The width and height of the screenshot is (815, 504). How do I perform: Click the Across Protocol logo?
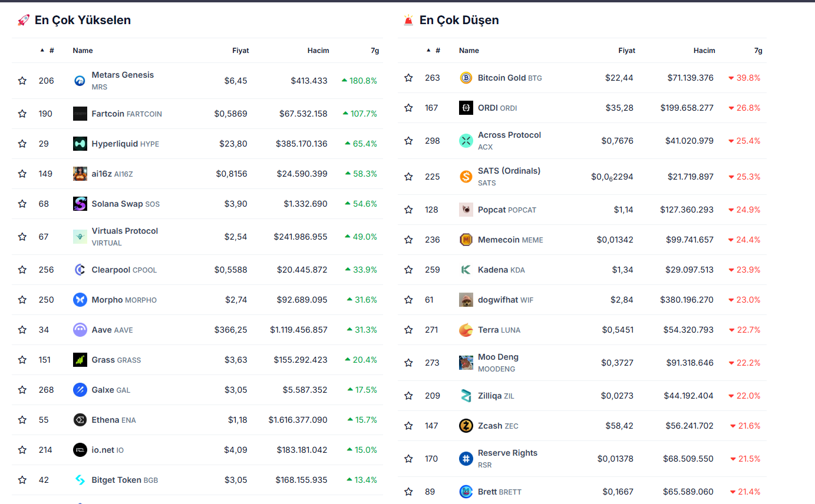(466, 141)
